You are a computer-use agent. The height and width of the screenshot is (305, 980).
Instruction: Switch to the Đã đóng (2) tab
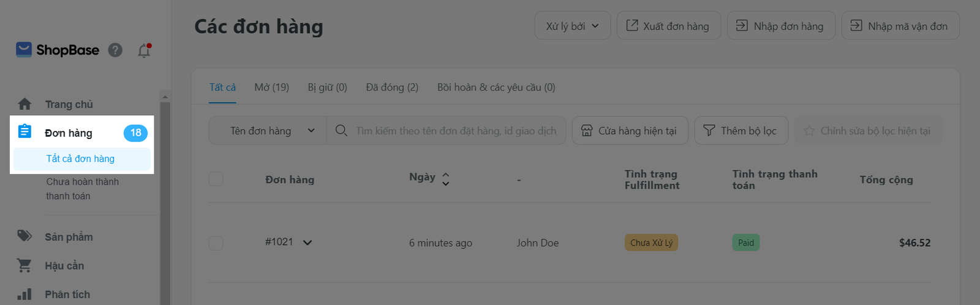(x=392, y=88)
